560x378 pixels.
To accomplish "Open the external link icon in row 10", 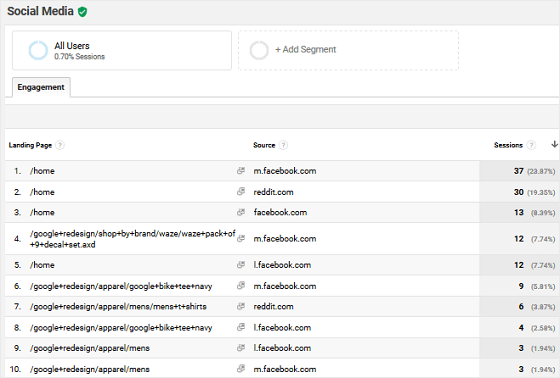I will [x=241, y=369].
